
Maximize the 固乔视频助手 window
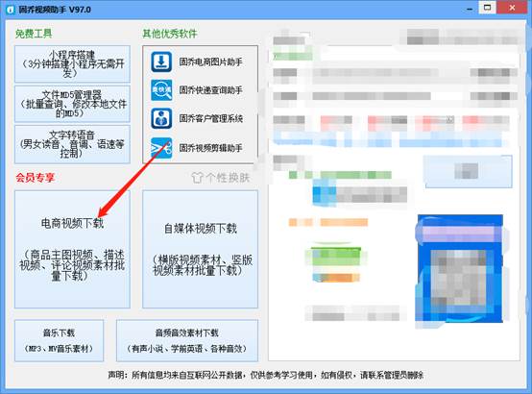point(487,8)
